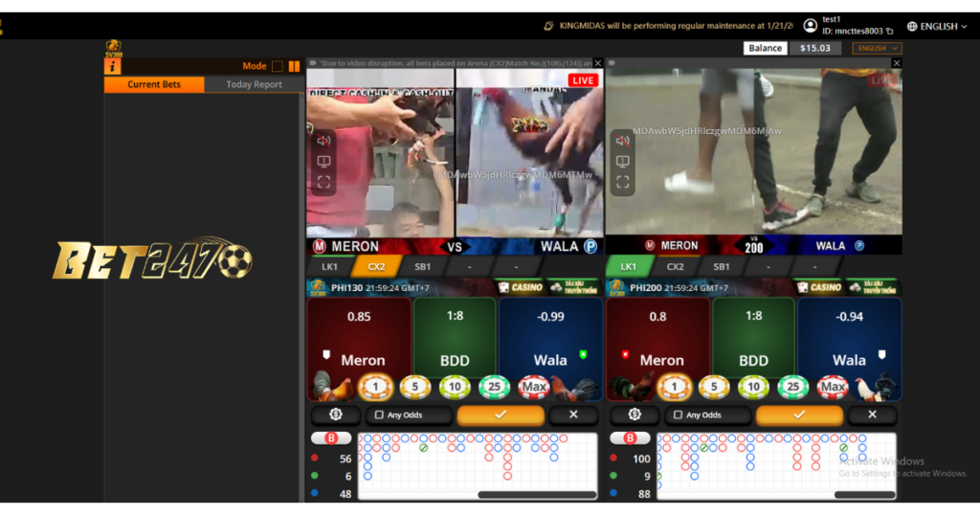
Task: Pick the Max chip in the right panel
Action: tap(832, 388)
